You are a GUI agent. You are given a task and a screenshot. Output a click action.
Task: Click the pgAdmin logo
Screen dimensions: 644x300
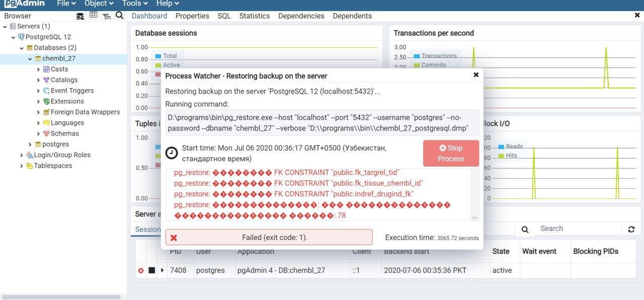(24, 3)
